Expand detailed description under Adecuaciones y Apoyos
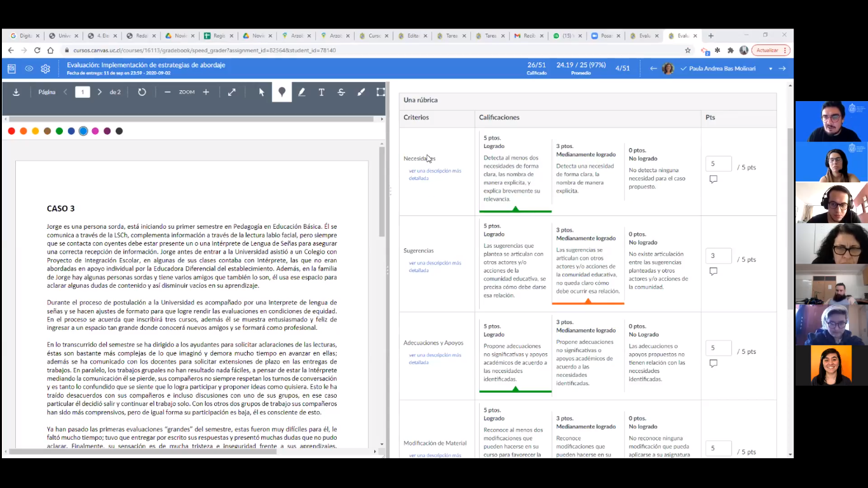The image size is (868, 488). click(x=435, y=358)
